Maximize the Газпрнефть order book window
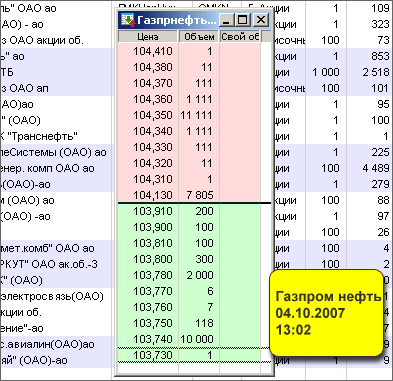This screenshot has height=381, width=393. pyautogui.click(x=243, y=20)
